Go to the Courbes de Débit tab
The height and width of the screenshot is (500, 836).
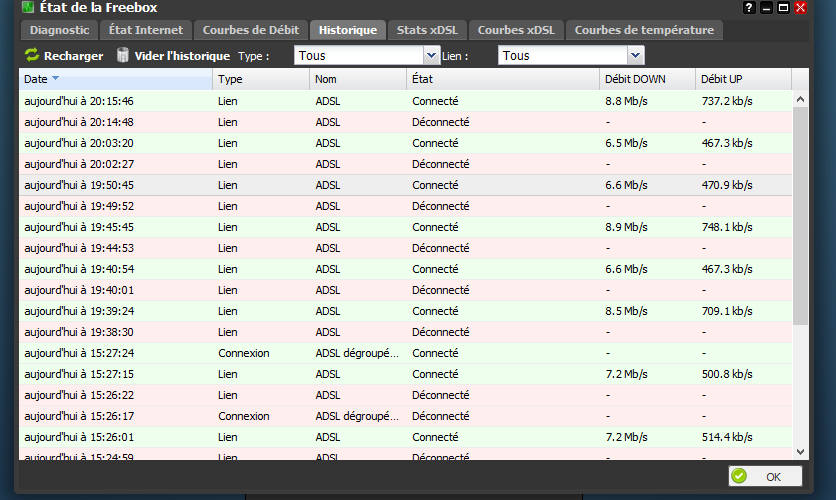point(251,30)
